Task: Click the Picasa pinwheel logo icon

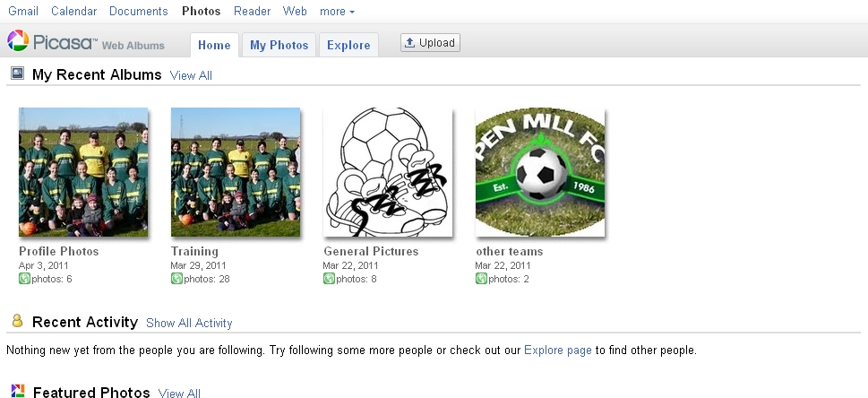Action: point(18,40)
